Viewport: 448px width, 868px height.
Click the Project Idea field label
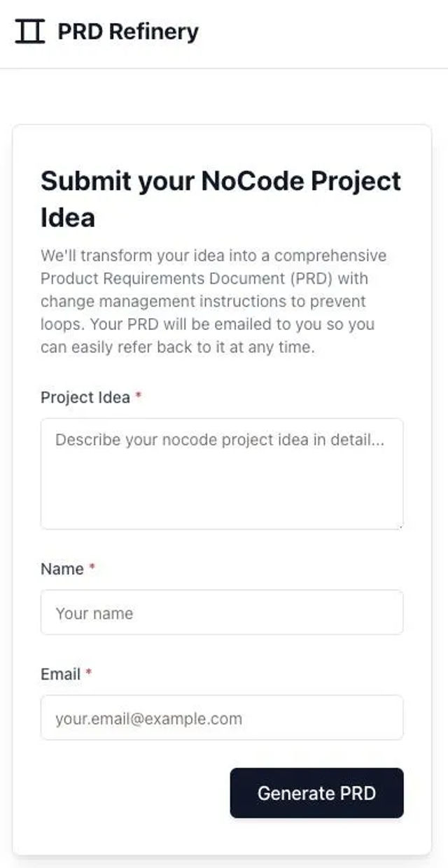pos(85,397)
